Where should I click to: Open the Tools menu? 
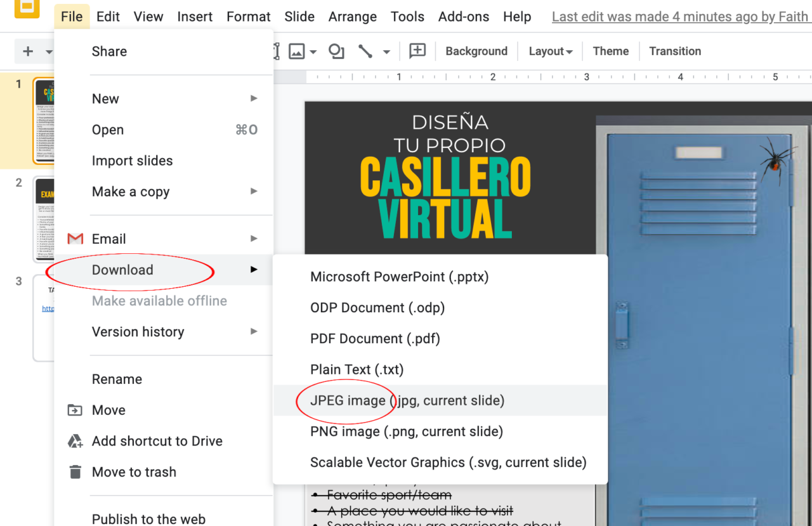[x=407, y=16]
